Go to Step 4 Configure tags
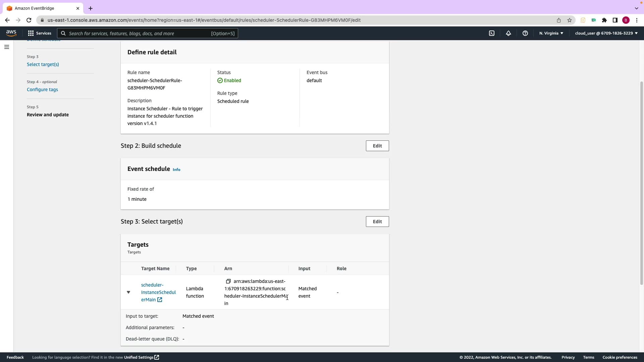The height and width of the screenshot is (362, 644). [x=42, y=89]
